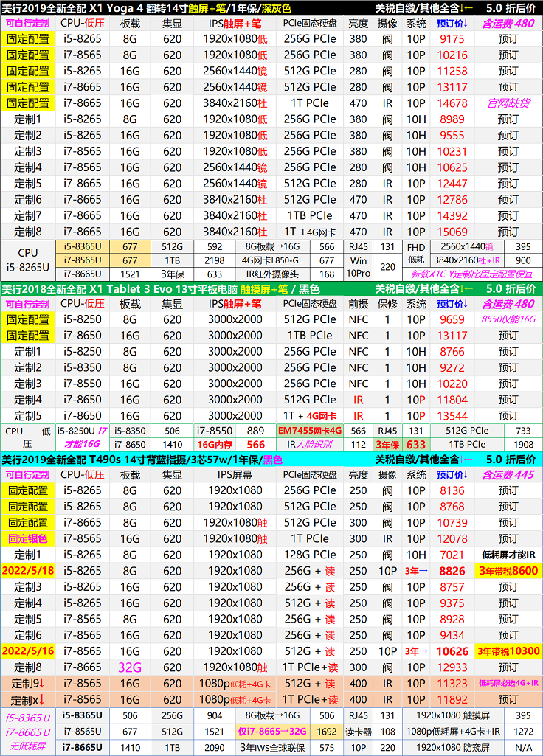This screenshot has height=756, width=543.
Task: Select the EM7455网卡4G option cell
Action: pyautogui.click(x=309, y=431)
